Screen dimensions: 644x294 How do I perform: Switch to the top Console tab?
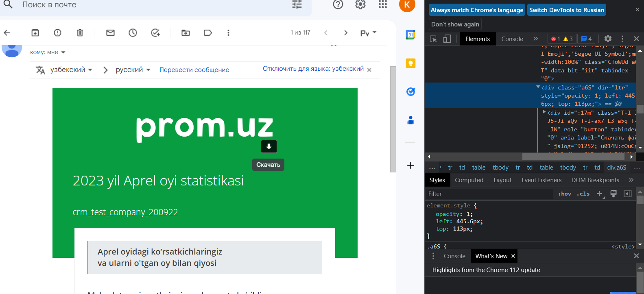pyautogui.click(x=512, y=39)
